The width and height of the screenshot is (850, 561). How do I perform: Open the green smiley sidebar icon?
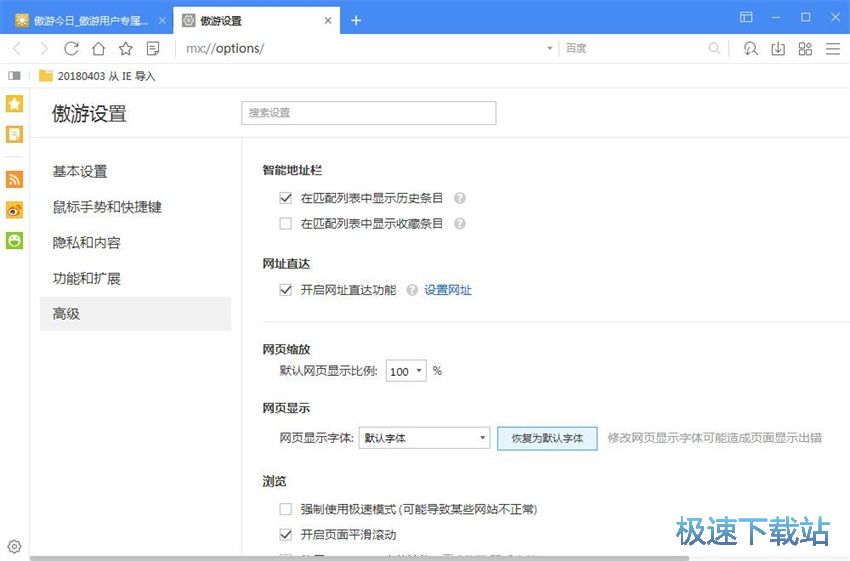(x=15, y=240)
